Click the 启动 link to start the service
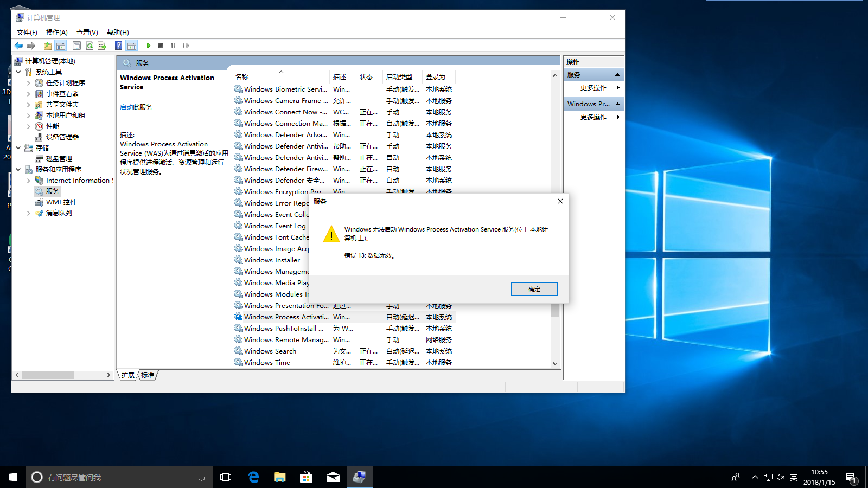868x488 pixels. pyautogui.click(x=126, y=107)
